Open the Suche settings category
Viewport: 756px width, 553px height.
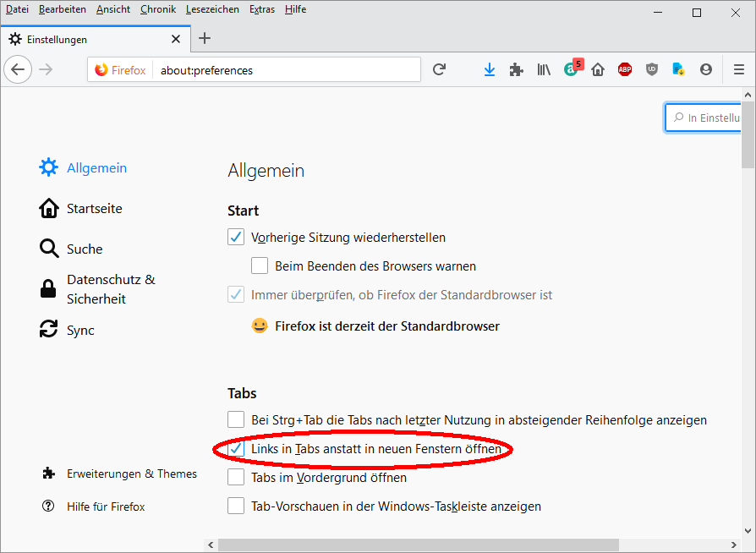(x=71, y=249)
